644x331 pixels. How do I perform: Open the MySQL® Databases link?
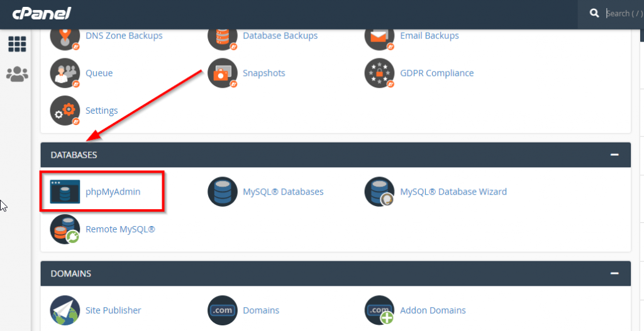[x=283, y=192]
